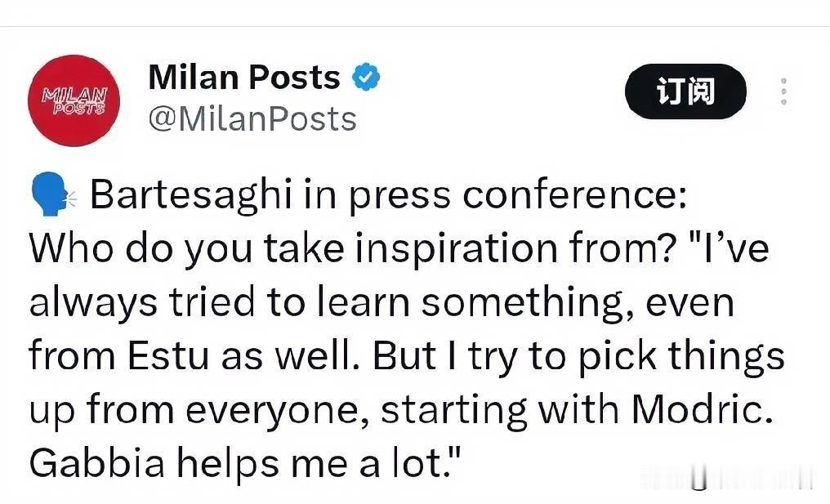Tap the black 订阅 subscribe button

tap(685, 91)
